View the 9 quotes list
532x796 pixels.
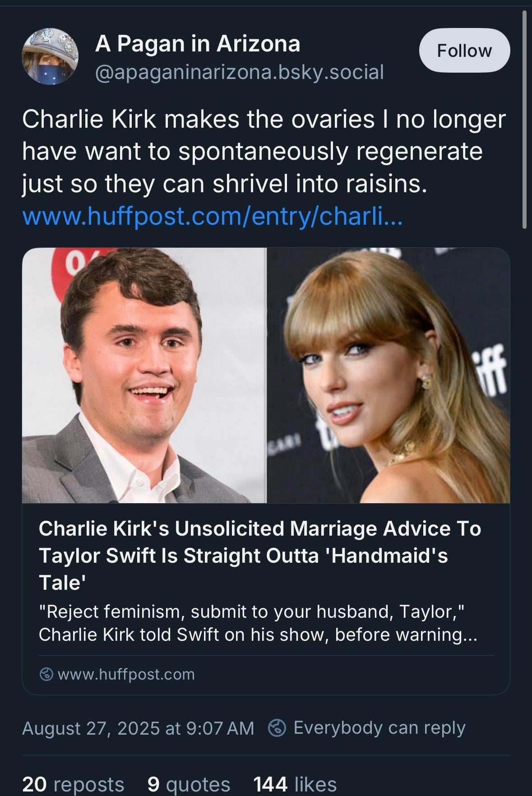[189, 784]
